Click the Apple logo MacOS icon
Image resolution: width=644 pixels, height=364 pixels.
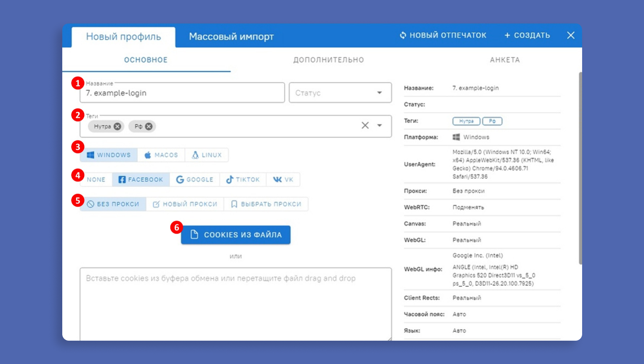tap(148, 155)
